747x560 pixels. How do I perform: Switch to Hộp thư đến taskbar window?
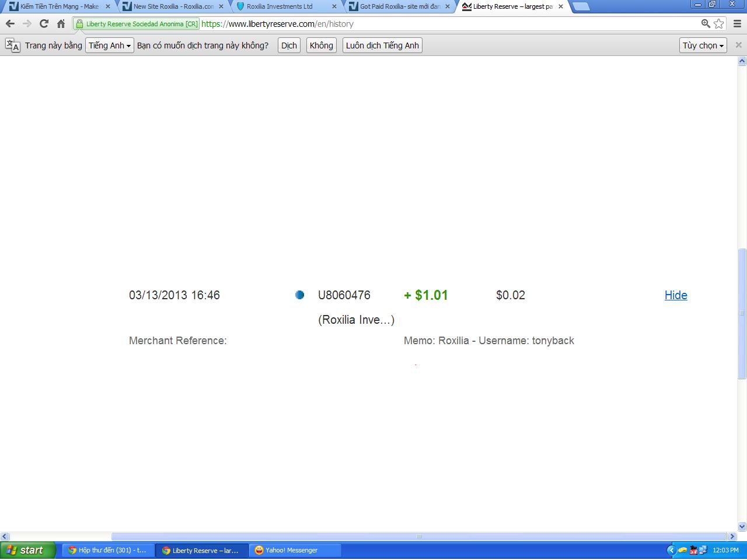coord(109,550)
